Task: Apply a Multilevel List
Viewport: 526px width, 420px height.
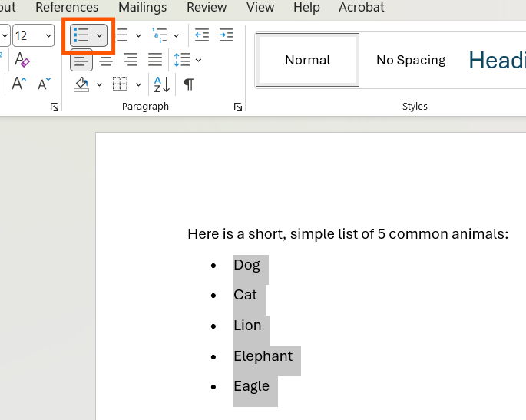Action: [160, 35]
